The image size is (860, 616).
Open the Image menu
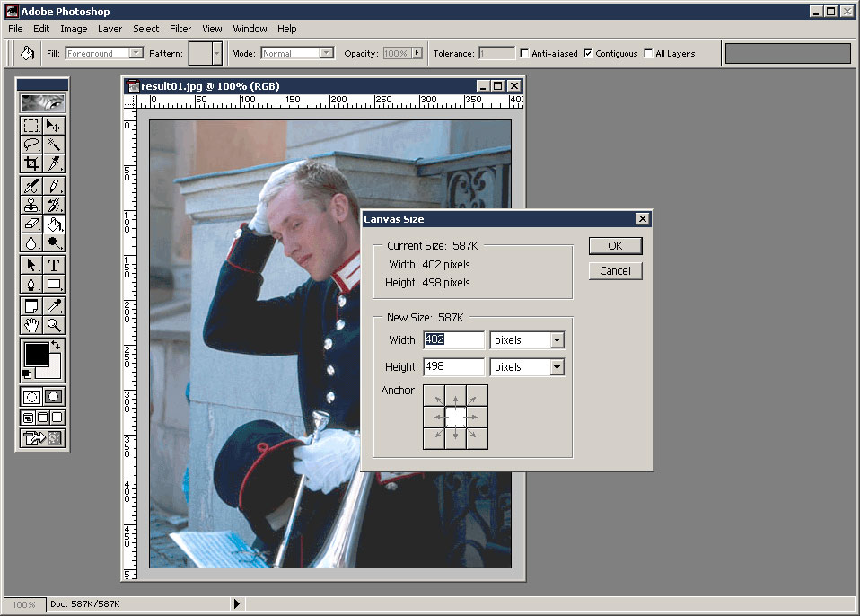click(x=74, y=29)
